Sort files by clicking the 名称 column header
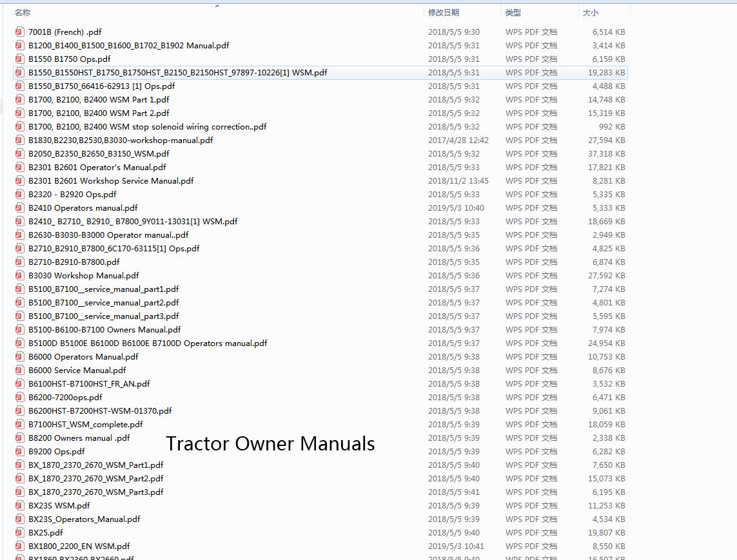Screen dimensions: 737x560 pos(22,12)
